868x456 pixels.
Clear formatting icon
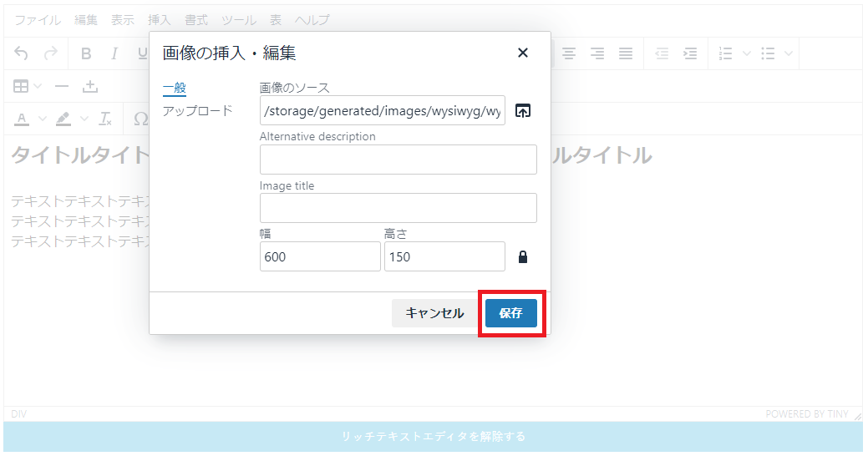pos(105,119)
